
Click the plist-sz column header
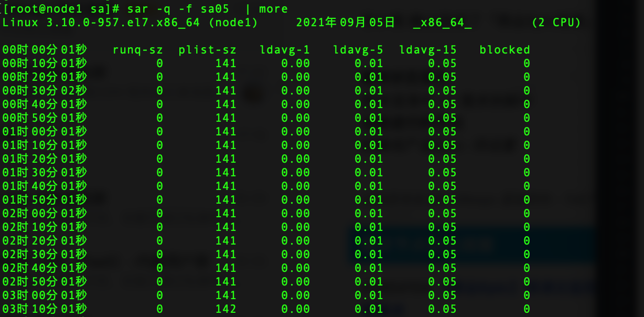(207, 50)
